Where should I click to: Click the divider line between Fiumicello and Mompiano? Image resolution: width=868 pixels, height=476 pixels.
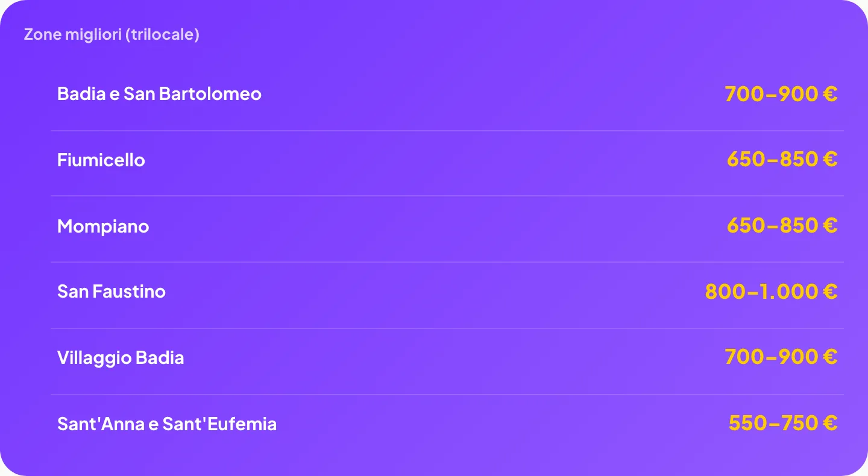[x=447, y=196]
